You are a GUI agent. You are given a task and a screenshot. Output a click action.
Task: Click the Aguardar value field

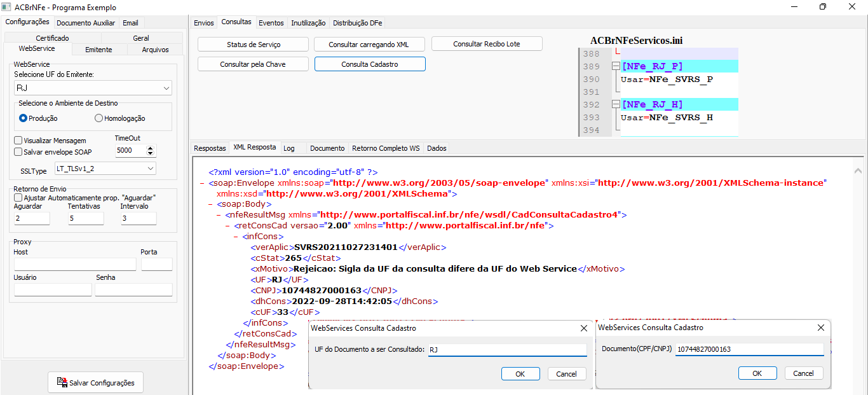[32, 218]
